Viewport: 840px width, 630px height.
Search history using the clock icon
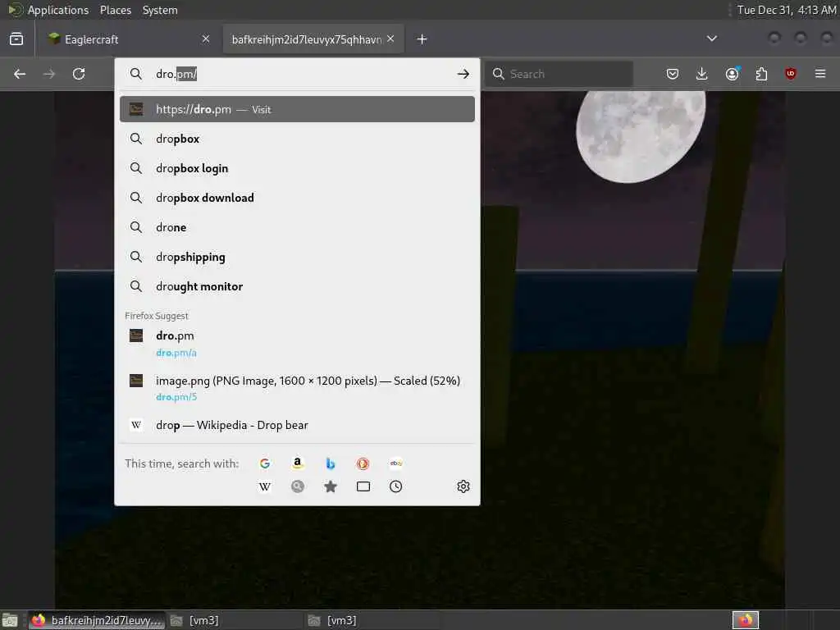(x=396, y=486)
